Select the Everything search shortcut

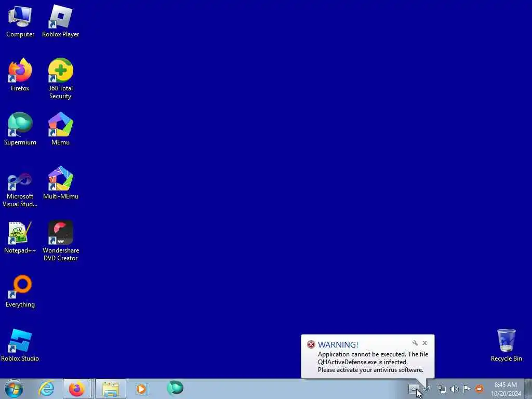click(x=20, y=291)
